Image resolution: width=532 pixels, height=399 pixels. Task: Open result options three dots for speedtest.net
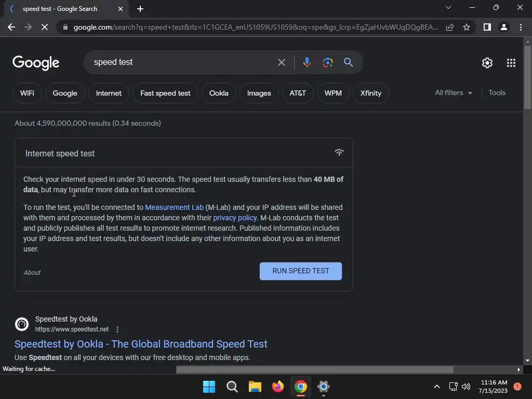[x=117, y=329]
